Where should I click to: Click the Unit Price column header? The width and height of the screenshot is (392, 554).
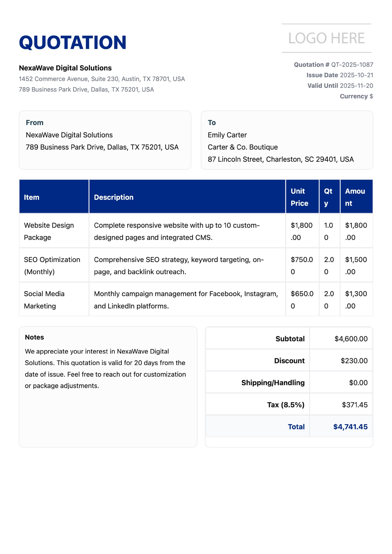tap(299, 197)
